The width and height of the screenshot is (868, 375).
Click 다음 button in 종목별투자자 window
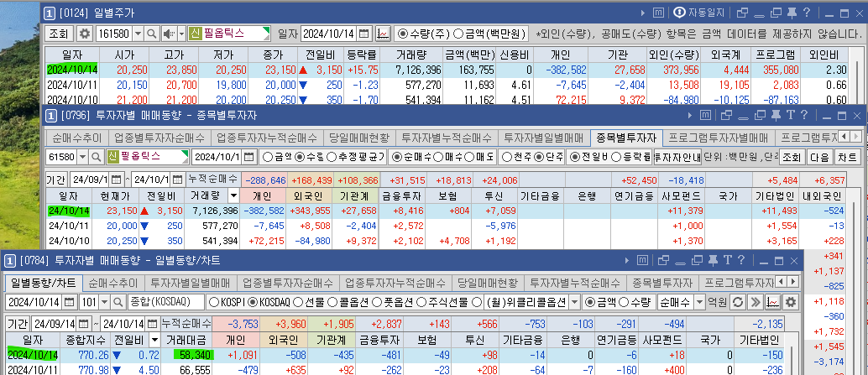[819, 157]
